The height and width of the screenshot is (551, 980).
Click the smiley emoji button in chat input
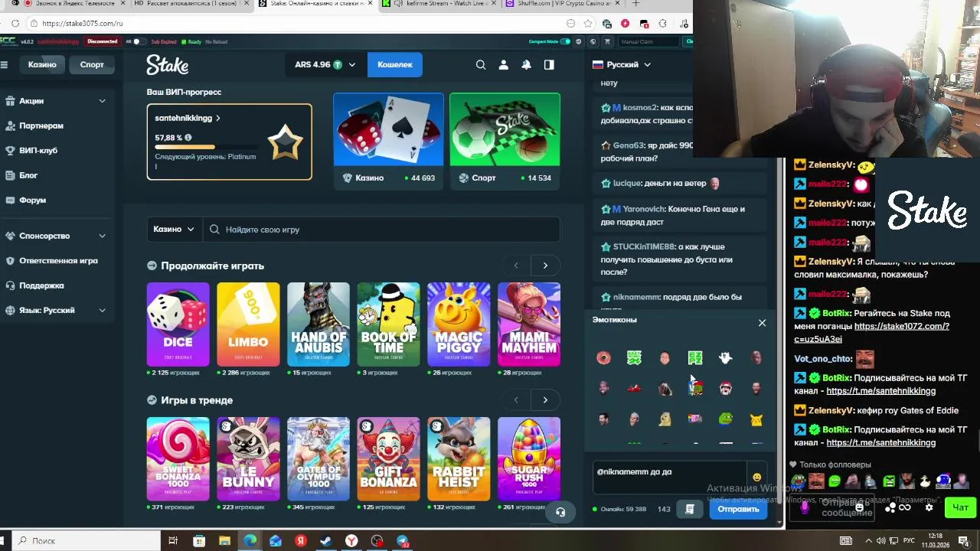click(x=756, y=478)
